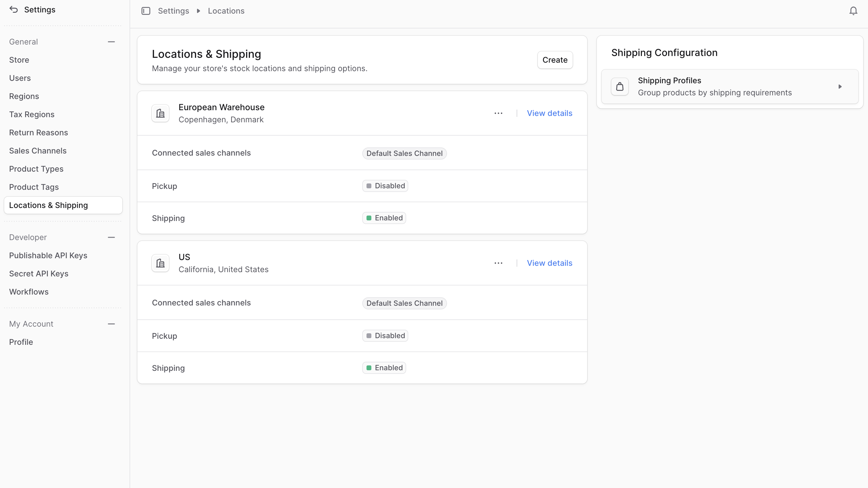Open the Locations breadcrumb item

(226, 11)
